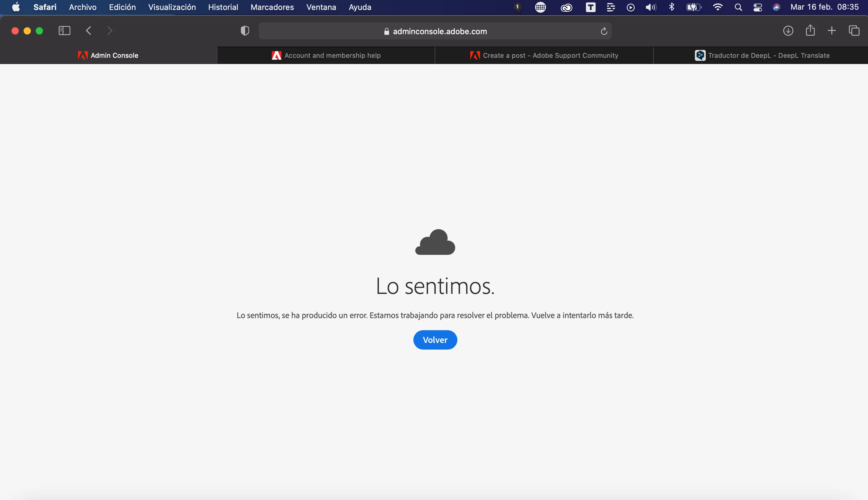
Task: Show the tab overview icon
Action: 854,31
